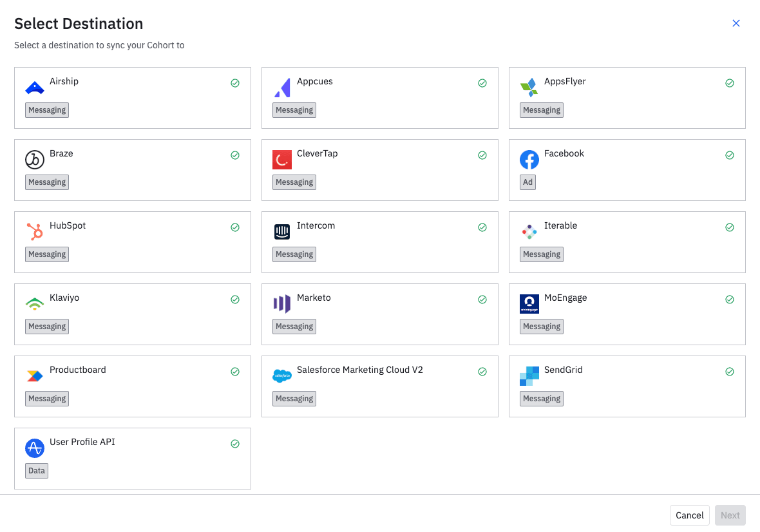Click the Airship logo icon

[35, 88]
